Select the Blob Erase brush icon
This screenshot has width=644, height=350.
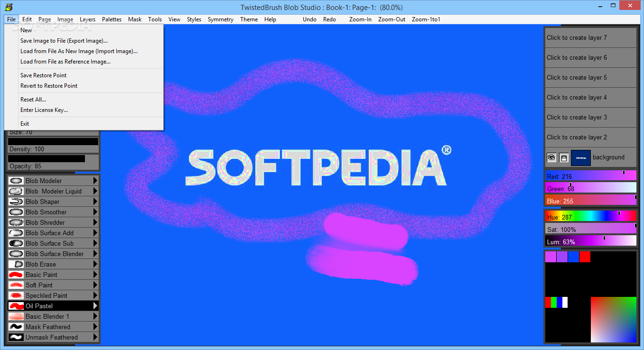16,264
